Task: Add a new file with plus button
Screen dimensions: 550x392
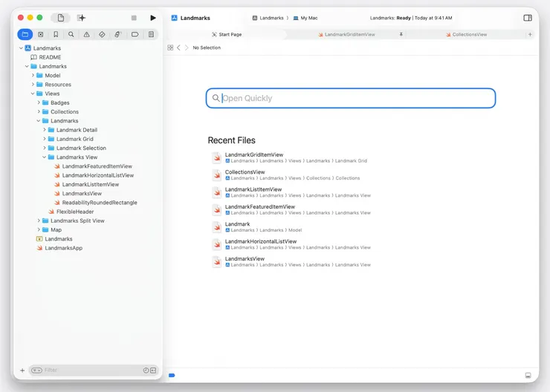Action: click(22, 370)
